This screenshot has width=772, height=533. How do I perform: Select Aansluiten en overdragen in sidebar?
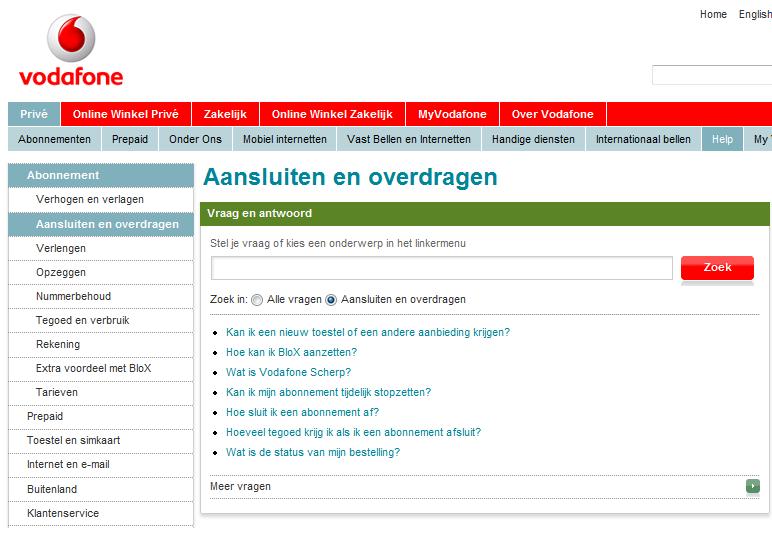pos(101,224)
